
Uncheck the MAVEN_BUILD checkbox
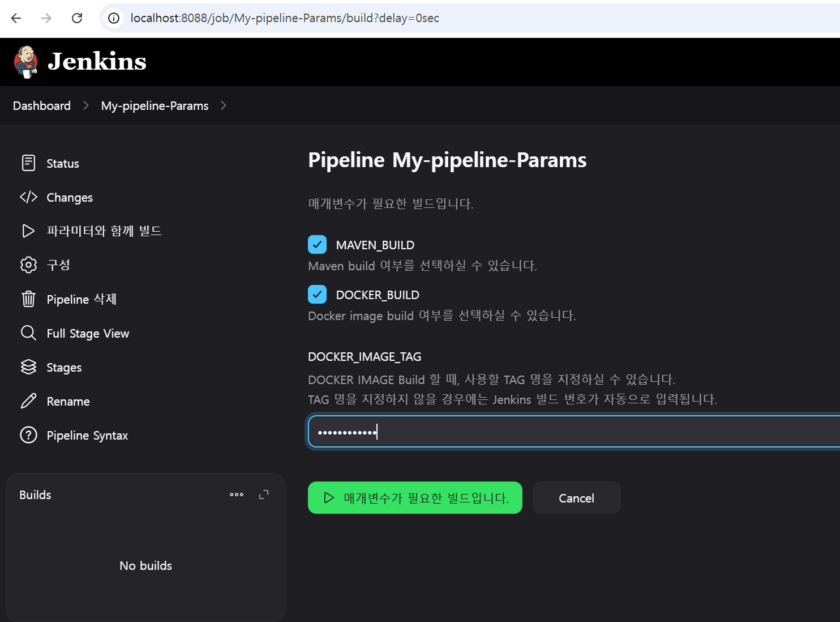[x=317, y=245]
